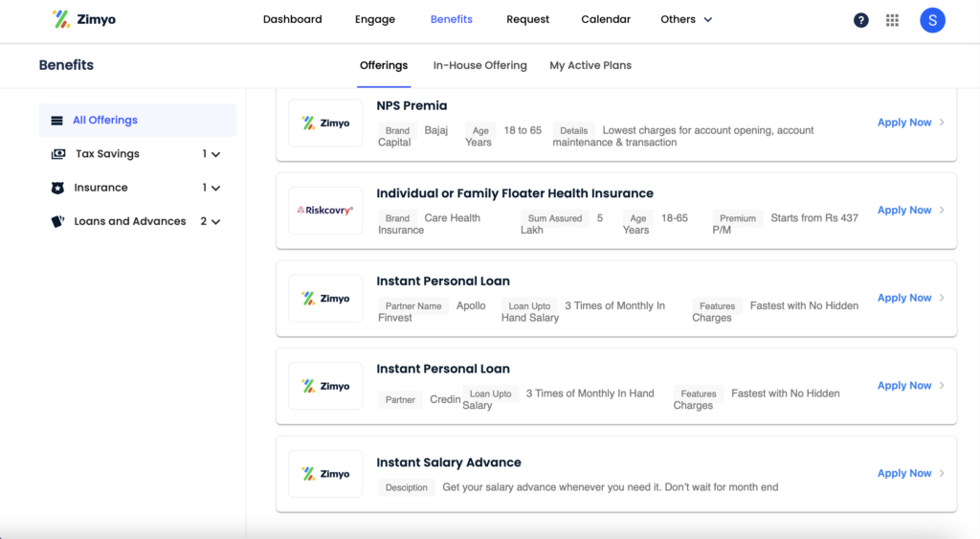Click the Zimyo logo on Instant Salary Advance card
The height and width of the screenshot is (539, 980).
point(325,473)
